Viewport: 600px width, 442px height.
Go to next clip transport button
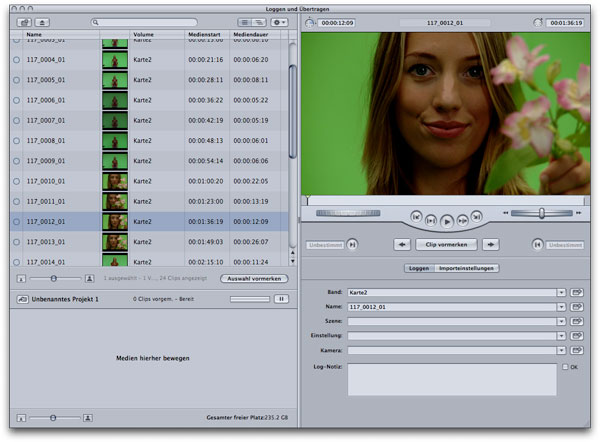point(476,217)
